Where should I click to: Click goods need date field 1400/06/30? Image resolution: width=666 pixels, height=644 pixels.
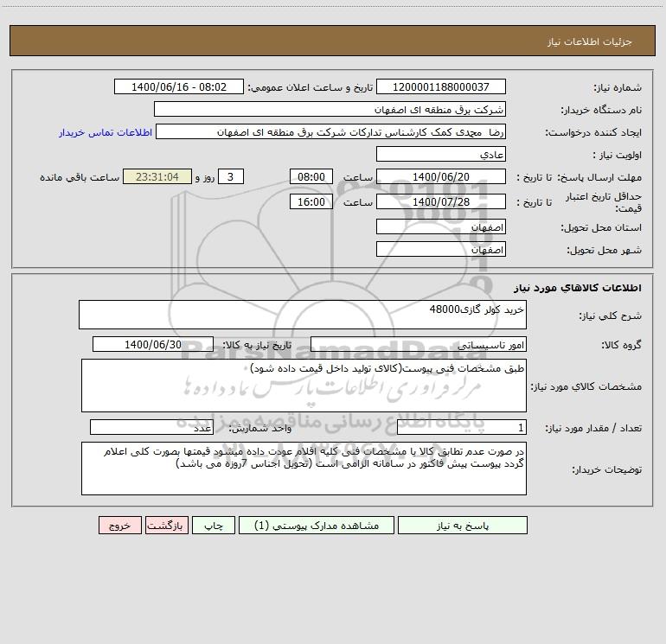tap(153, 344)
